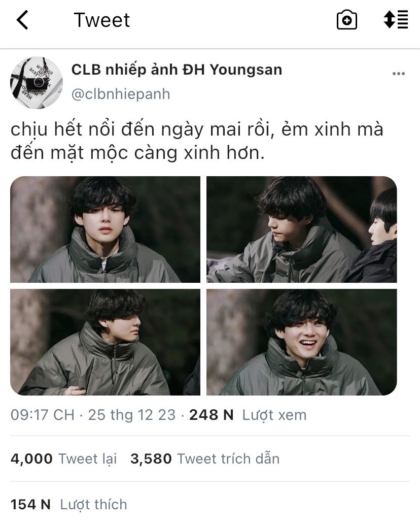Tap the Tweet header title
Viewport: 420px width, 525px height.
(101, 20)
